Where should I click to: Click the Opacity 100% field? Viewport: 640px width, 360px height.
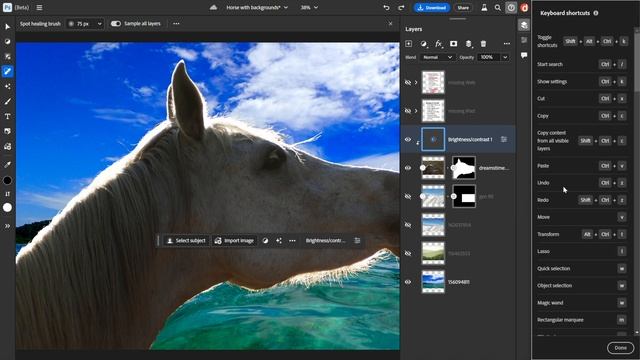tap(489, 57)
